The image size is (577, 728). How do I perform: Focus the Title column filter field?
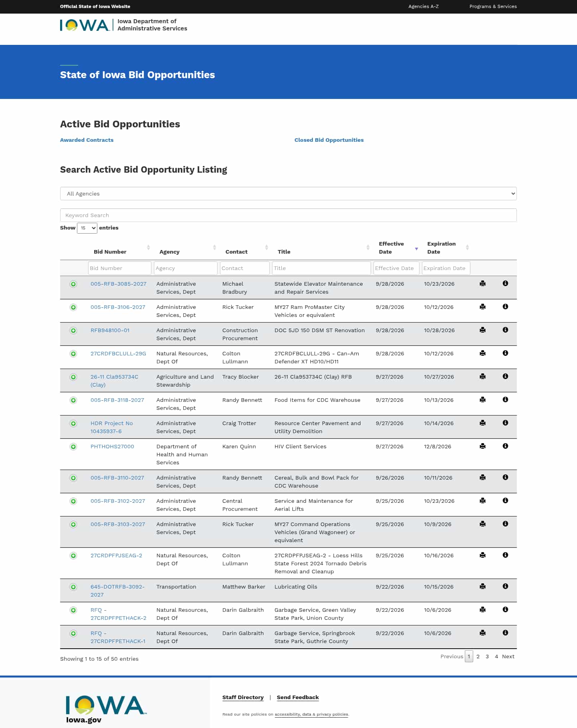321,268
